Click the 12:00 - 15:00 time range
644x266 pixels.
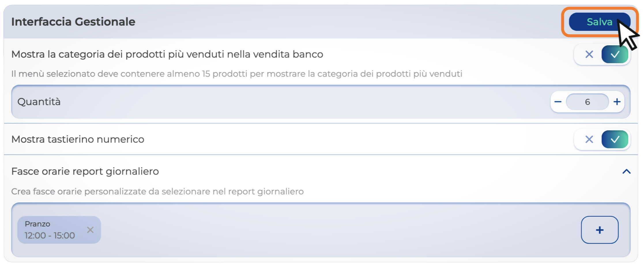50,236
